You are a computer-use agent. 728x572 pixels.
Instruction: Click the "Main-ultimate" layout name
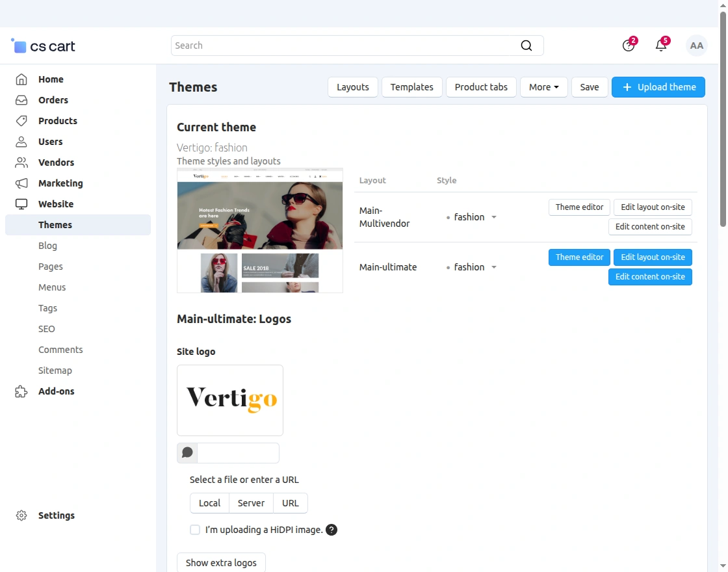point(388,267)
